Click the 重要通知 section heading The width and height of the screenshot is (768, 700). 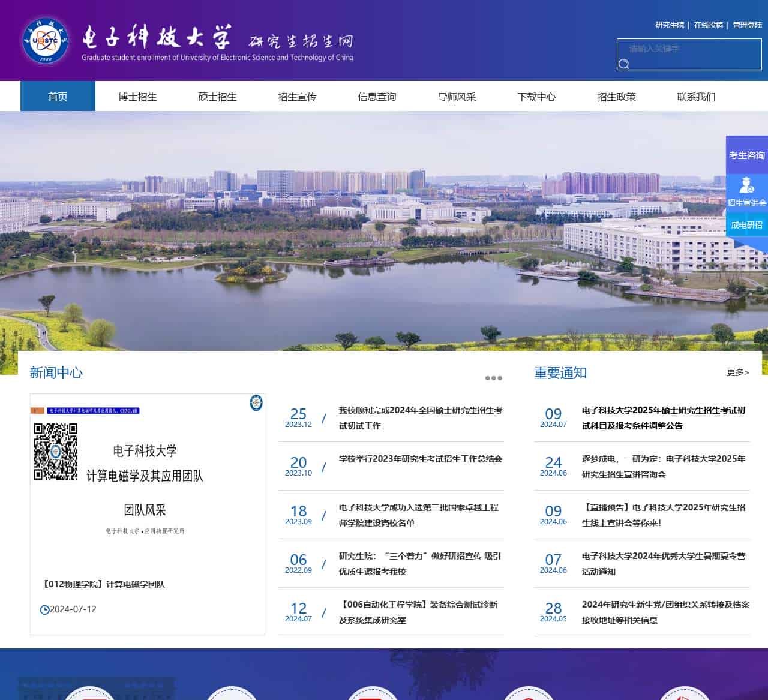[560, 372]
